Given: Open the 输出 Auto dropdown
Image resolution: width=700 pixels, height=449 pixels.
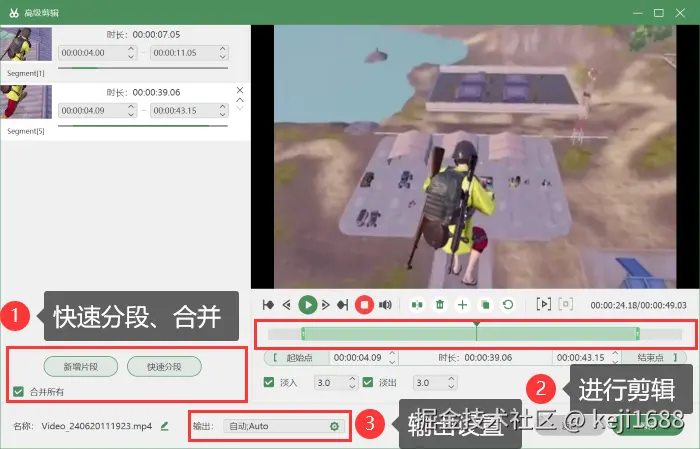Looking at the screenshot, I should [x=284, y=426].
